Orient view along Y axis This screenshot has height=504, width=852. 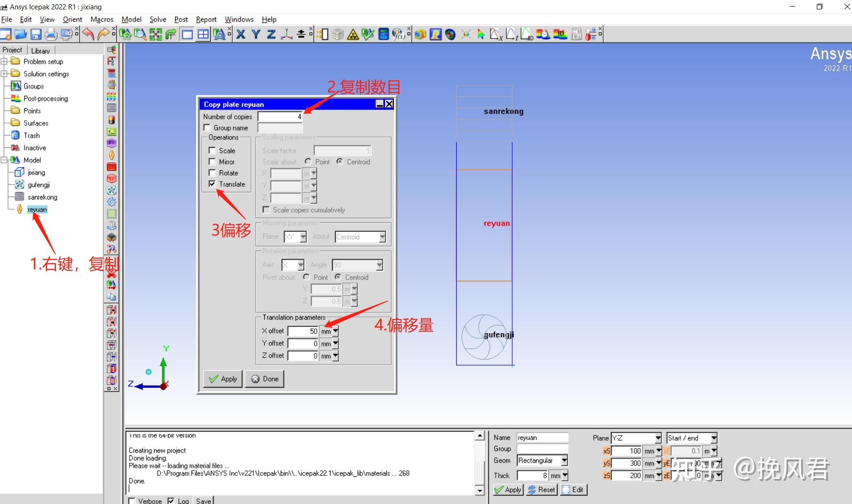[x=256, y=34]
